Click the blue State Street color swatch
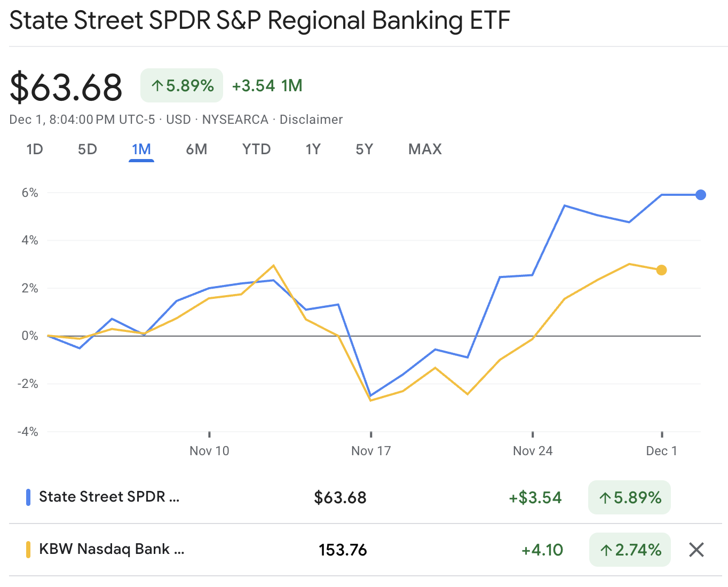 click(x=28, y=497)
